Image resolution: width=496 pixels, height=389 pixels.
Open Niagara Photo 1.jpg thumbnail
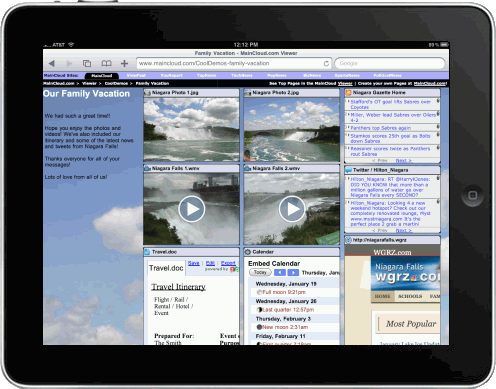(191, 129)
